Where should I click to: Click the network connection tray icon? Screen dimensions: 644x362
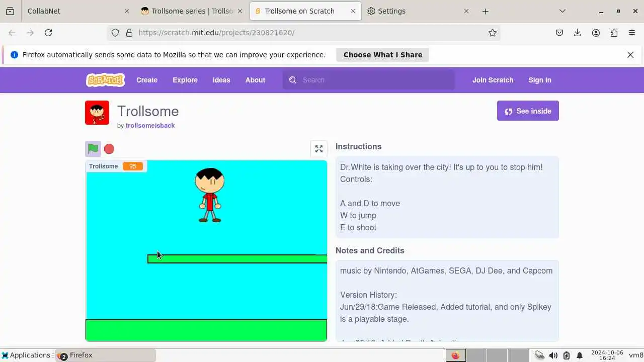point(539,355)
